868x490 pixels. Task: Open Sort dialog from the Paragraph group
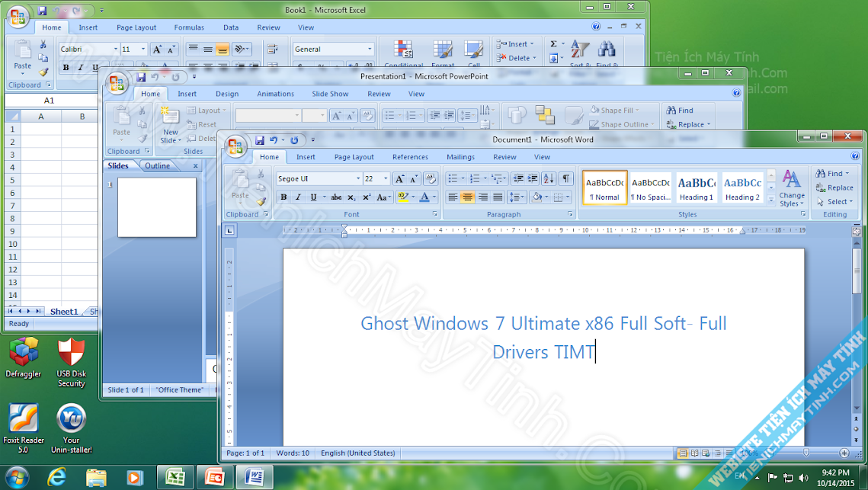click(548, 178)
